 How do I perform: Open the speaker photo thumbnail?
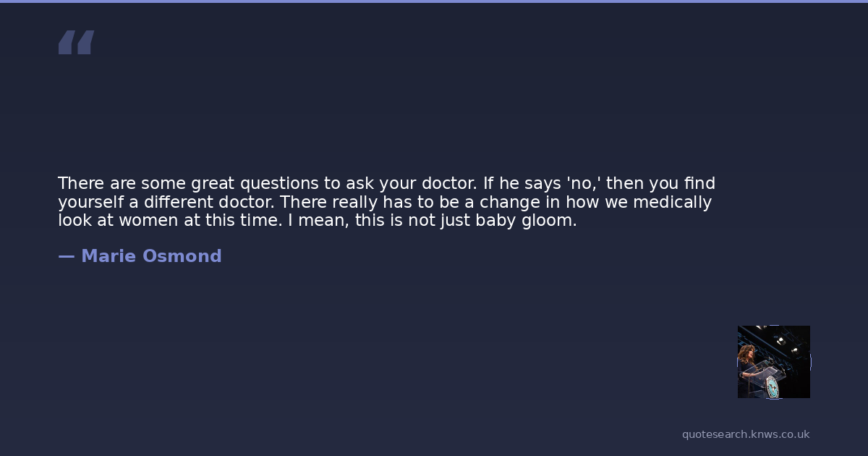(773, 361)
